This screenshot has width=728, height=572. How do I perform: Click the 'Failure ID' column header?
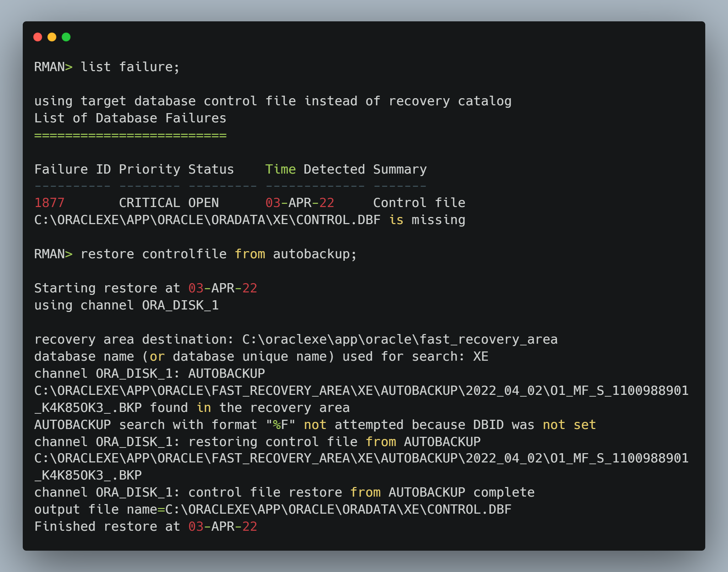click(x=73, y=169)
